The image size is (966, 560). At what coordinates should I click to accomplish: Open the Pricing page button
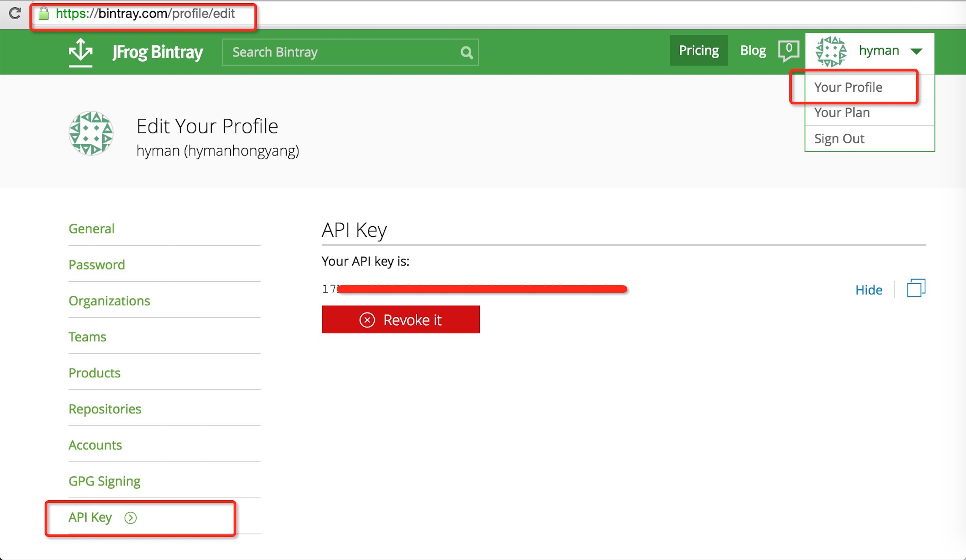[699, 50]
